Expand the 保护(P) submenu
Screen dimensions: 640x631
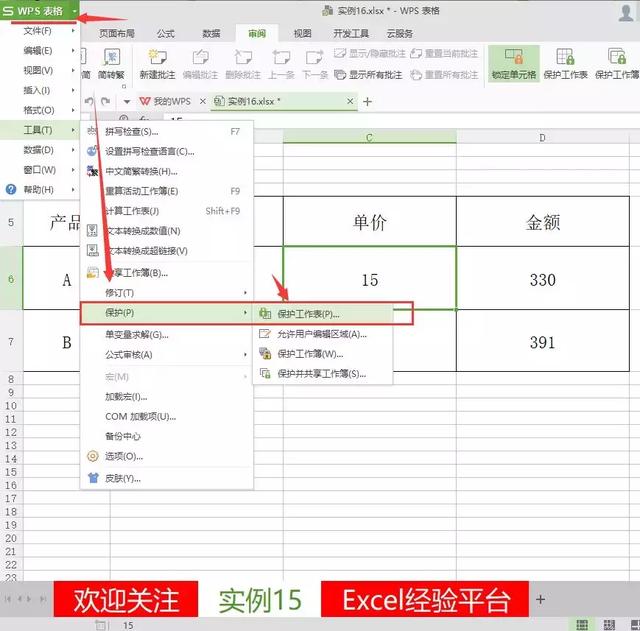pos(167,313)
